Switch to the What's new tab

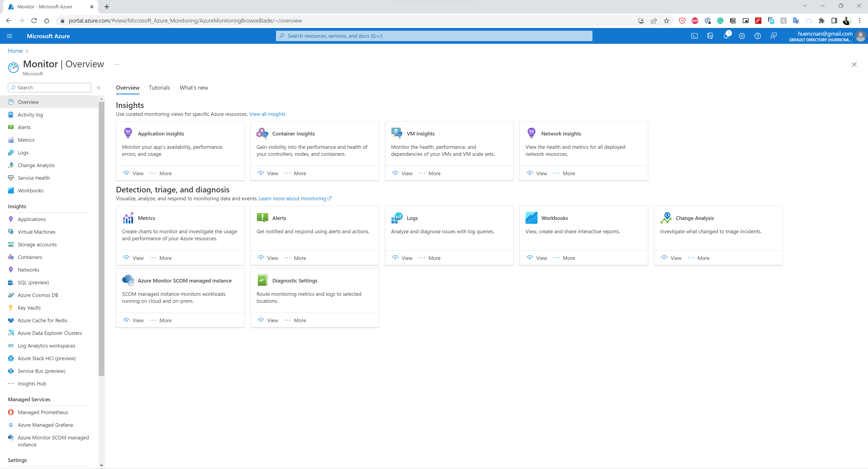pyautogui.click(x=193, y=88)
